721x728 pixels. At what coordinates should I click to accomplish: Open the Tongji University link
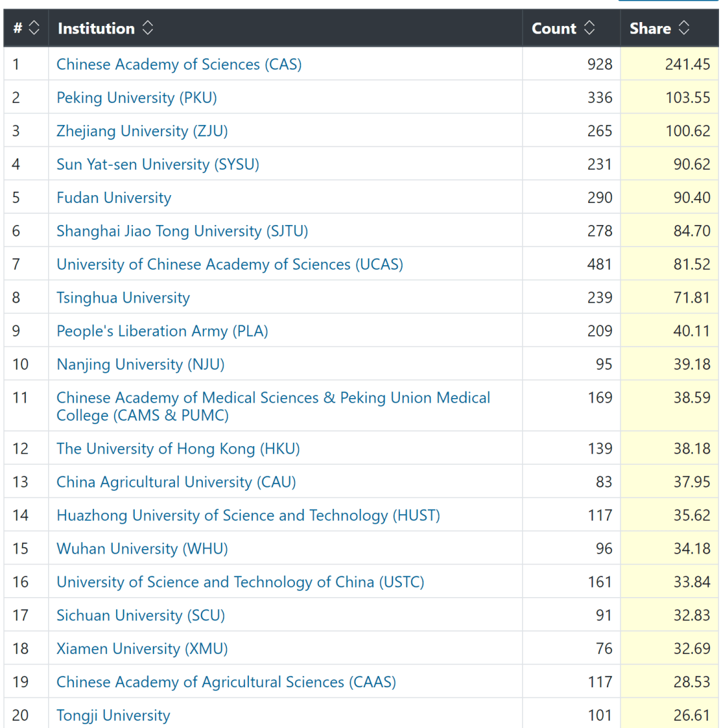click(x=113, y=715)
